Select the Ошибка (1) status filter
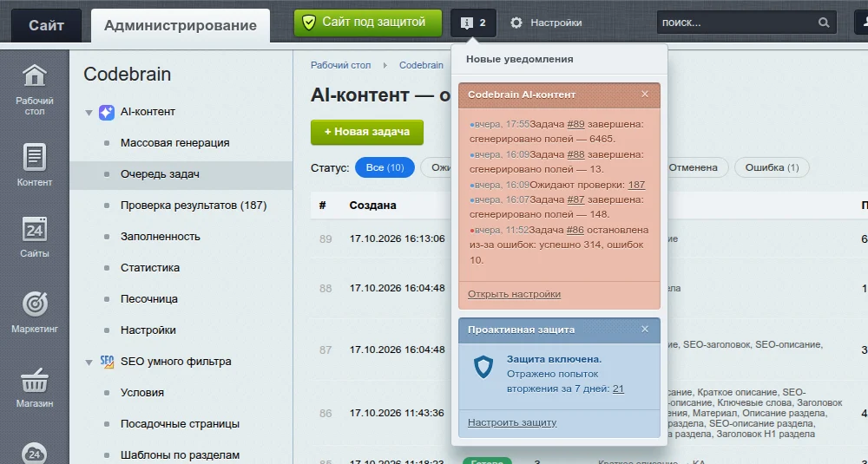Screen dimensions: 868x464 coord(772,167)
